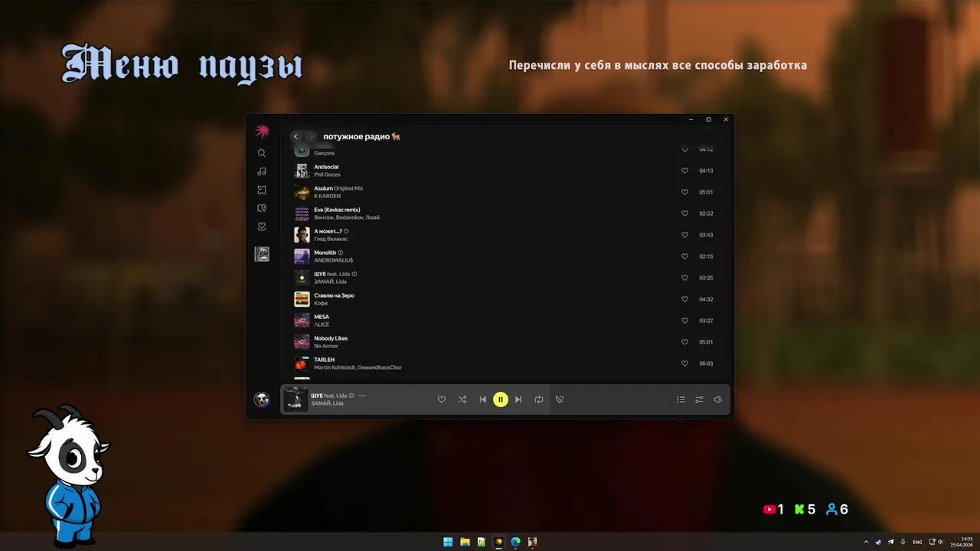Open artist No Armor
This screenshot has height=551, width=980.
tap(326, 346)
